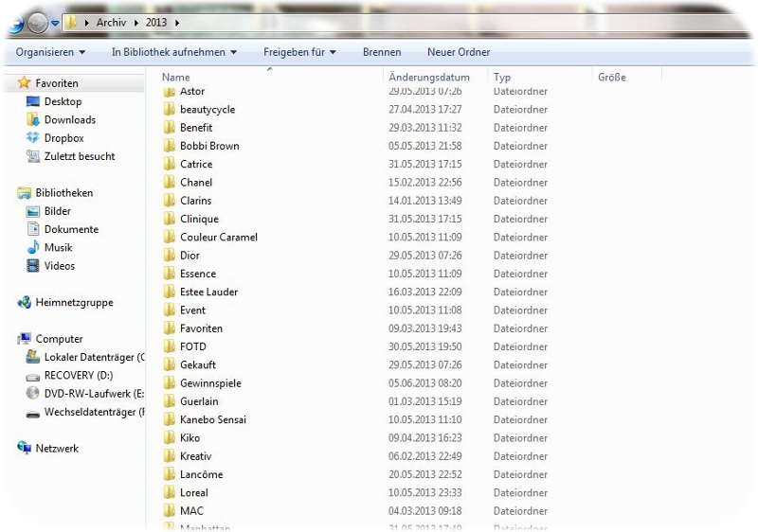This screenshot has width=758, height=532.
Task: Click the DVD-RW-Laufwerk disc icon
Action: 33,393
